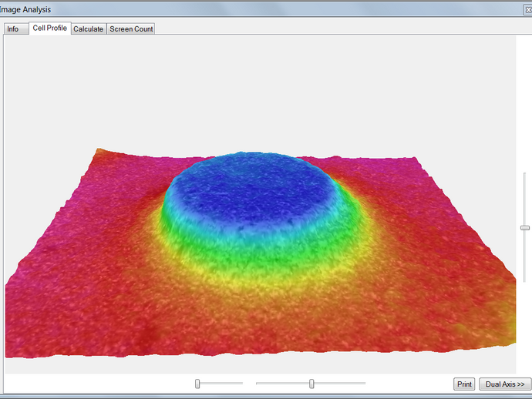The height and width of the screenshot is (399, 532).
Task: Click the long bottom slider's center handle
Action: 311,384
